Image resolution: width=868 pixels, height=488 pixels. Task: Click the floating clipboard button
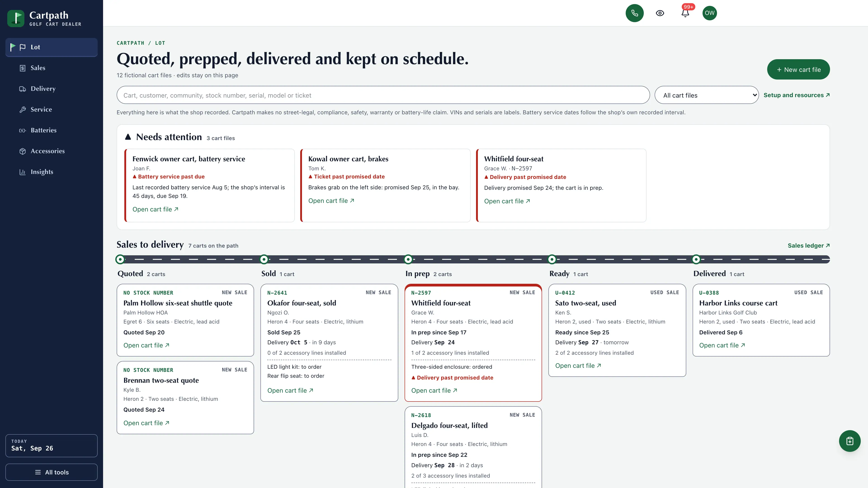(849, 441)
